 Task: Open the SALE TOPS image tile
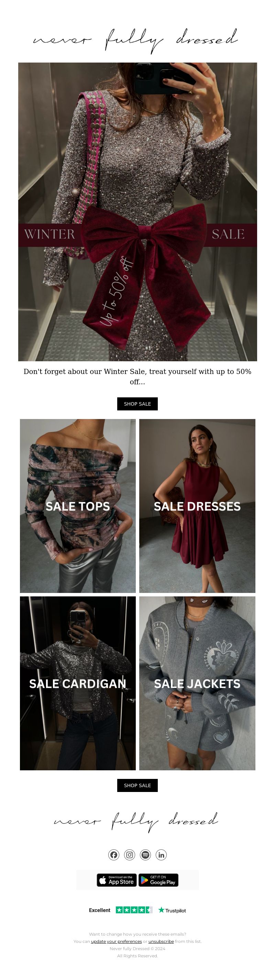pos(78,506)
